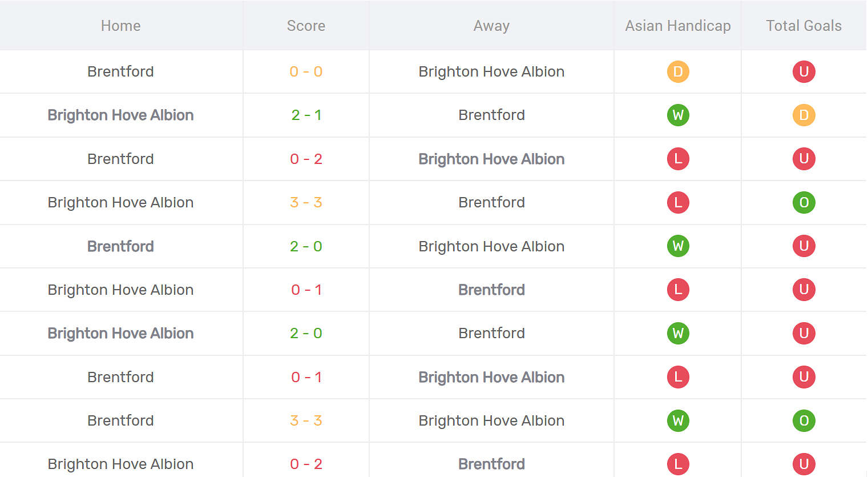Viewport: 868px width, 477px height.
Task: Click green O badge for Brighton home 3 - 3 match
Action: point(804,203)
